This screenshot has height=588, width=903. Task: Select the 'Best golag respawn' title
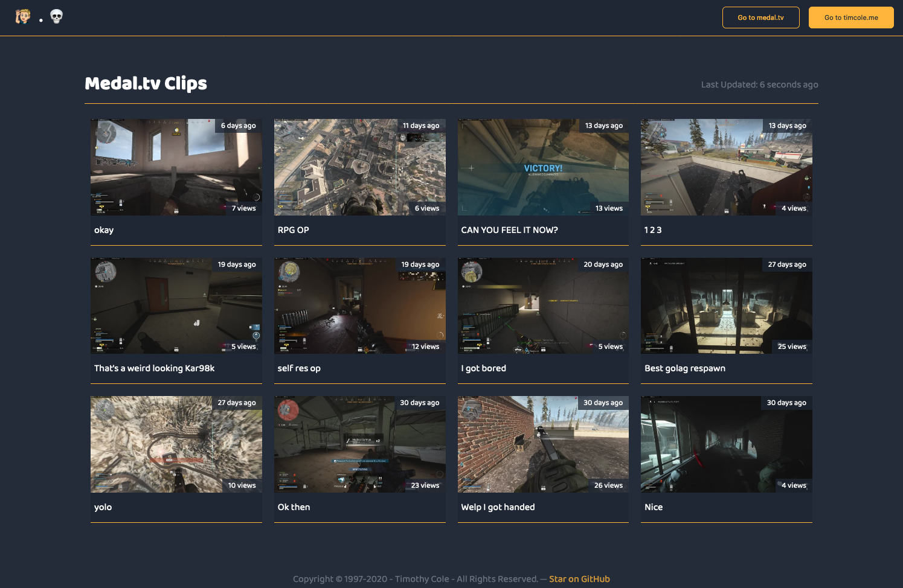tap(685, 368)
